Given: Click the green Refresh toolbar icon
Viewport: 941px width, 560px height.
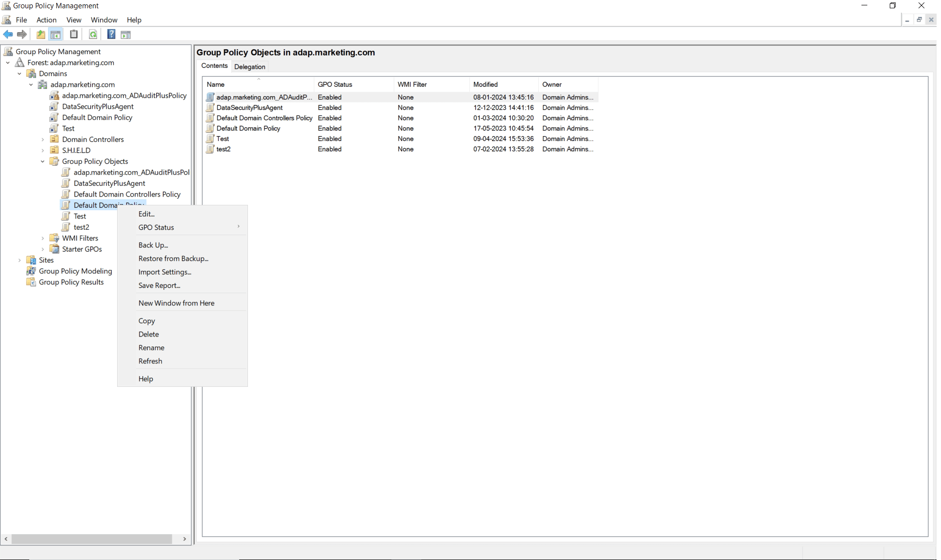Looking at the screenshot, I should [x=93, y=35].
